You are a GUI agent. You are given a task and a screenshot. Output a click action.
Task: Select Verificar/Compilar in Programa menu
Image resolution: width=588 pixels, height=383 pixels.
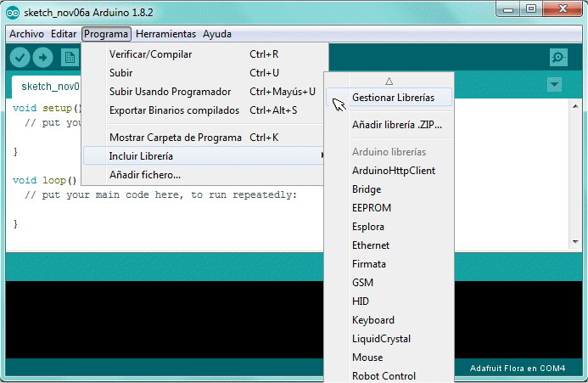(x=151, y=54)
